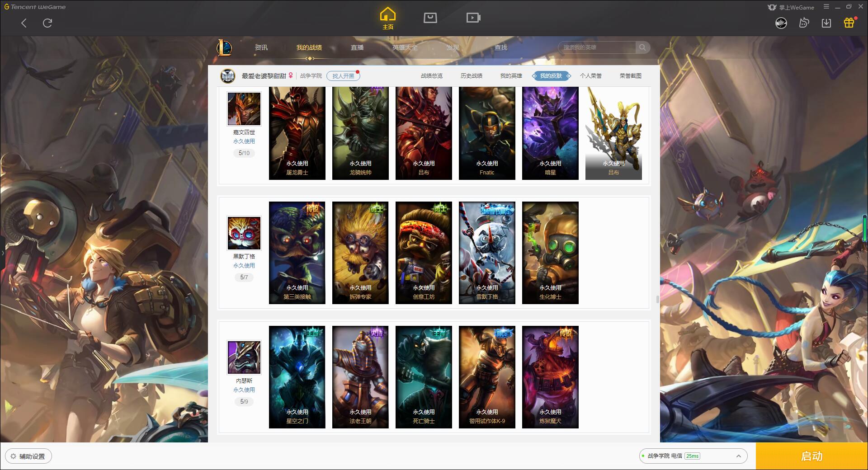Viewport: 868px width, 470px height.
Task: Click the League of Legends logo icon
Action: (225, 47)
